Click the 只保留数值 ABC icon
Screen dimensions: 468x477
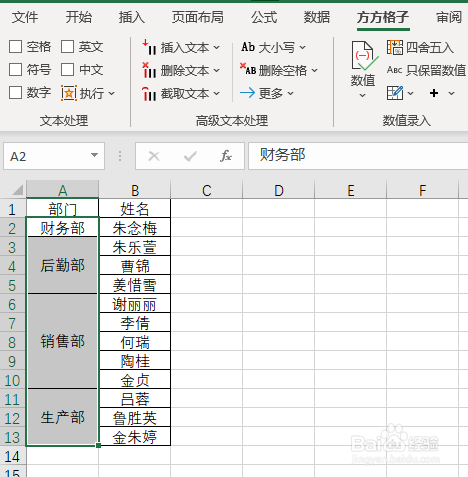coord(394,70)
